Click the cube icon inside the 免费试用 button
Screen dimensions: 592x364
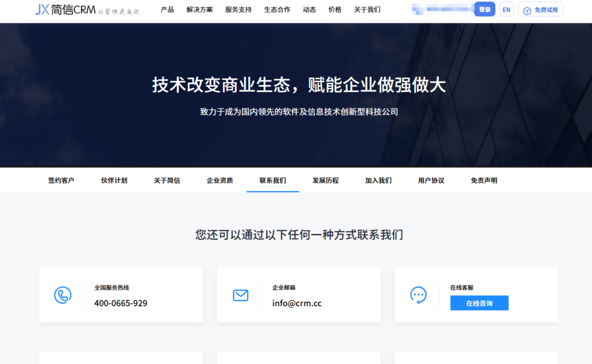point(526,9)
